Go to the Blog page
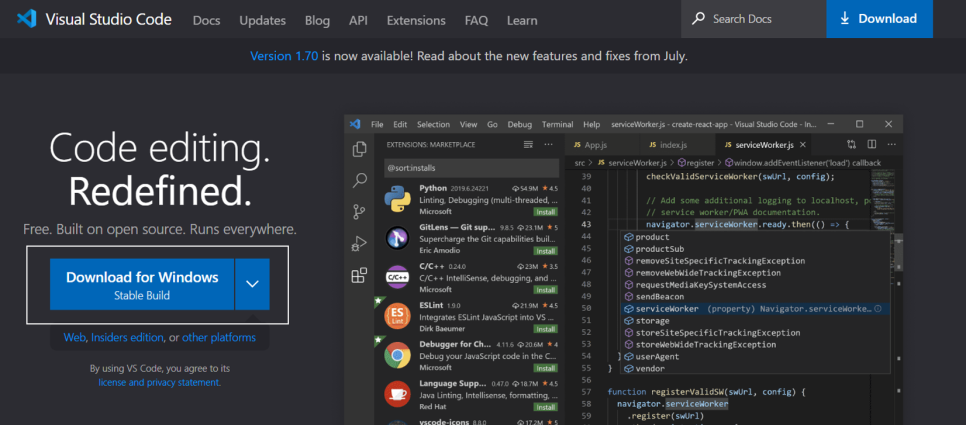 coord(317,20)
